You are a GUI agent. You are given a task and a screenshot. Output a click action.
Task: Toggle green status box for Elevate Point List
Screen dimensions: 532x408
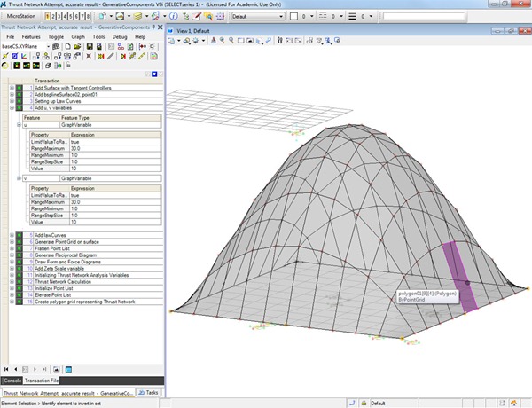click(x=19, y=296)
